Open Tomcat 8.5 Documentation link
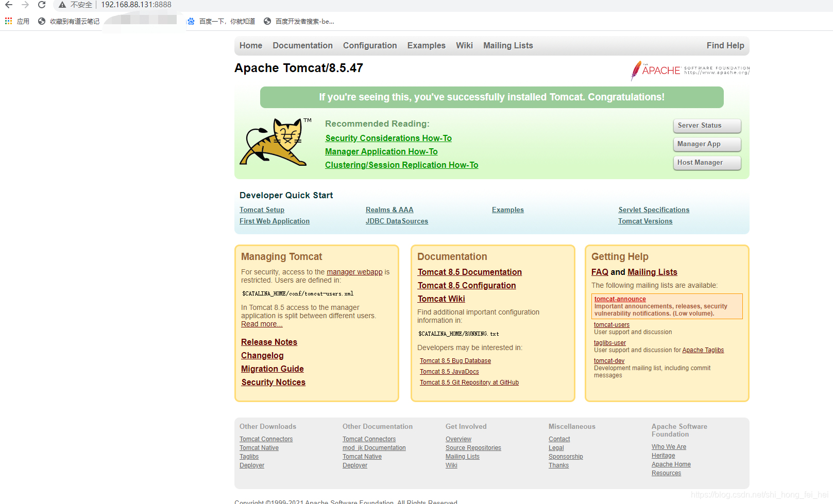 [470, 272]
